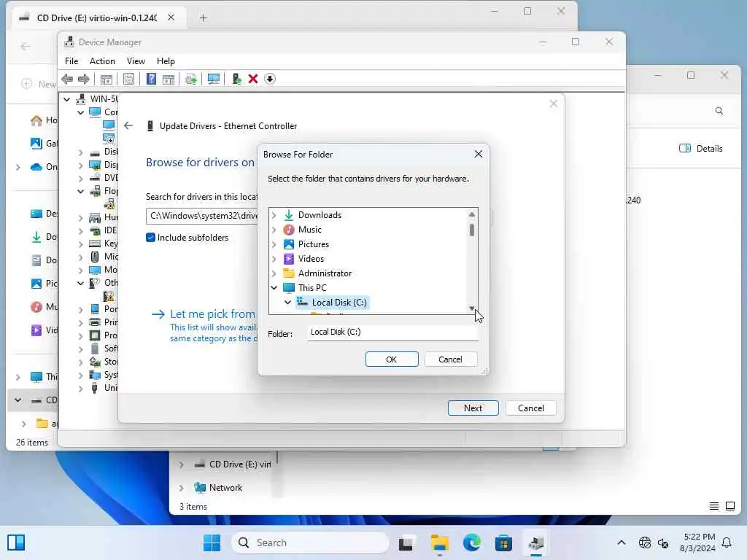Expand the Administrator folder in the tree

(x=274, y=273)
